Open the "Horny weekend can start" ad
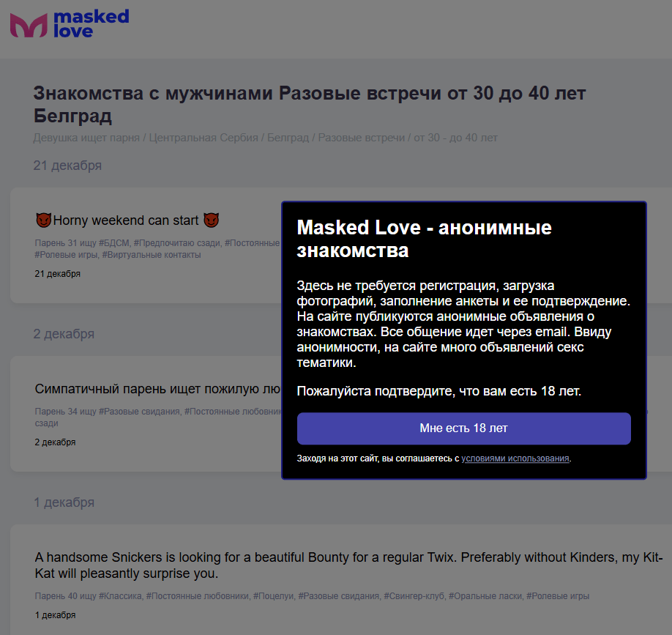 pos(127,220)
